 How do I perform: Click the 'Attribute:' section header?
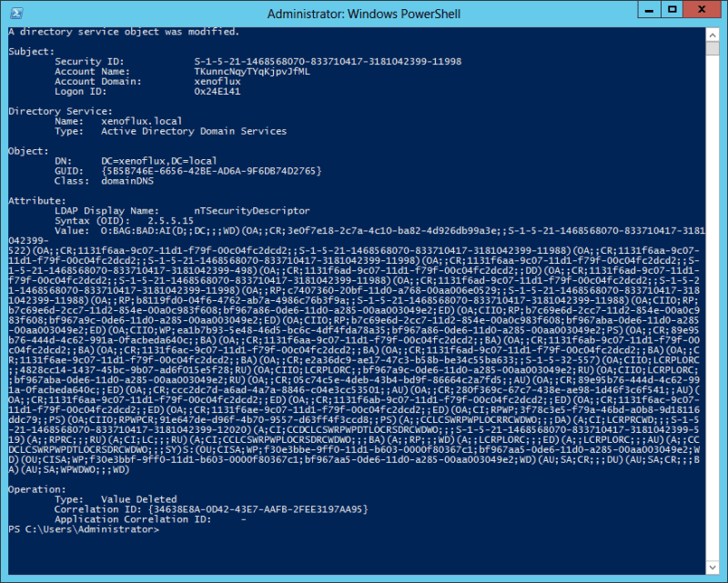coord(37,201)
